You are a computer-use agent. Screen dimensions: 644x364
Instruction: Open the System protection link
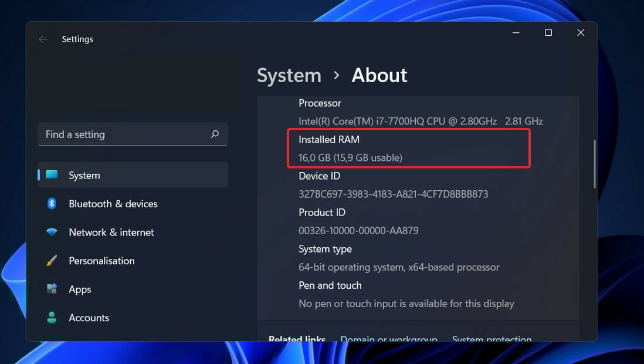pyautogui.click(x=492, y=339)
